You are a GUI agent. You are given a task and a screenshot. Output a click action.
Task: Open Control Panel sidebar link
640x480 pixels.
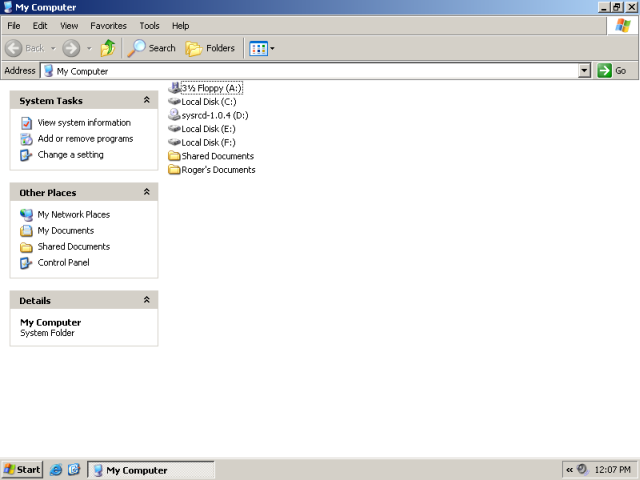coord(63,262)
